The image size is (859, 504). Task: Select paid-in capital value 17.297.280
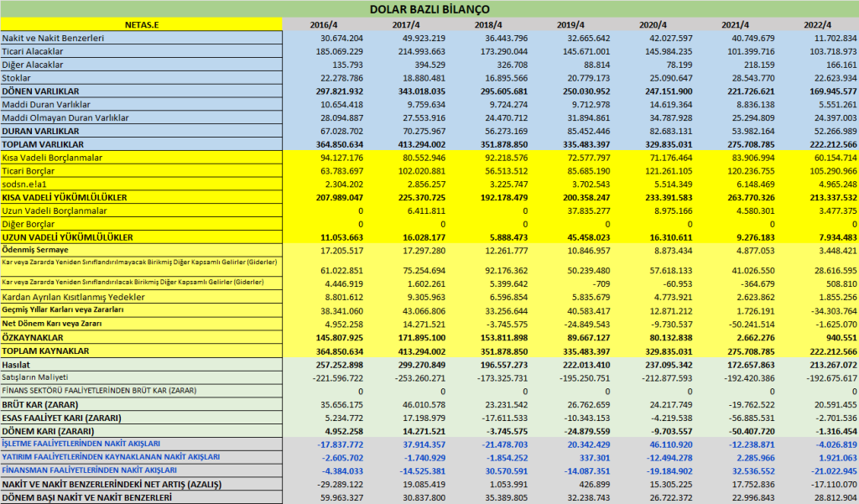(424, 251)
